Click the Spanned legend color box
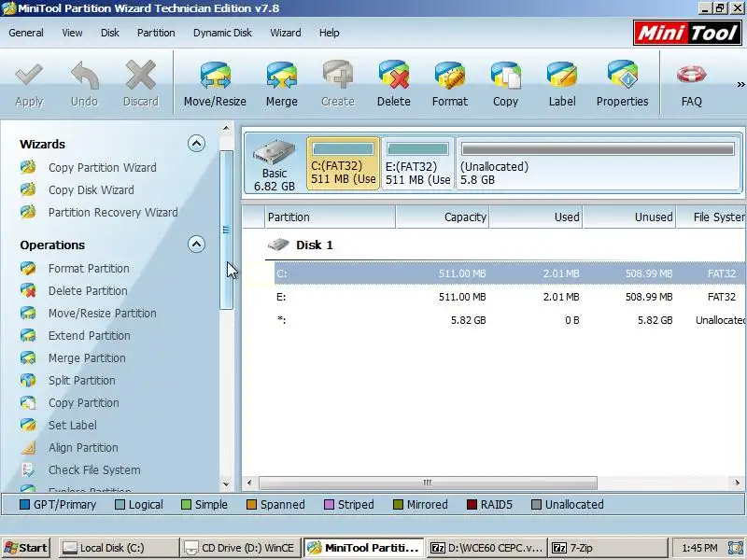Image resolution: width=747 pixels, height=560 pixels. click(251, 504)
